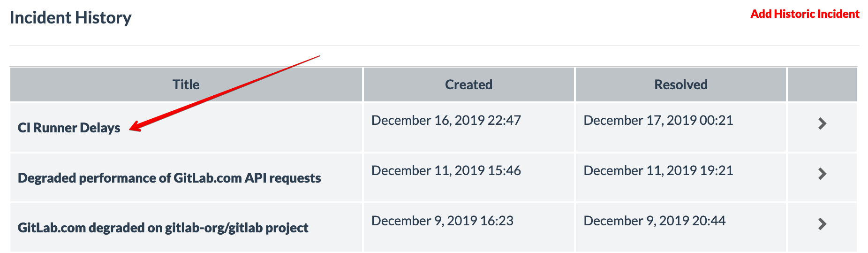Click the blank last column header cell

(x=822, y=84)
